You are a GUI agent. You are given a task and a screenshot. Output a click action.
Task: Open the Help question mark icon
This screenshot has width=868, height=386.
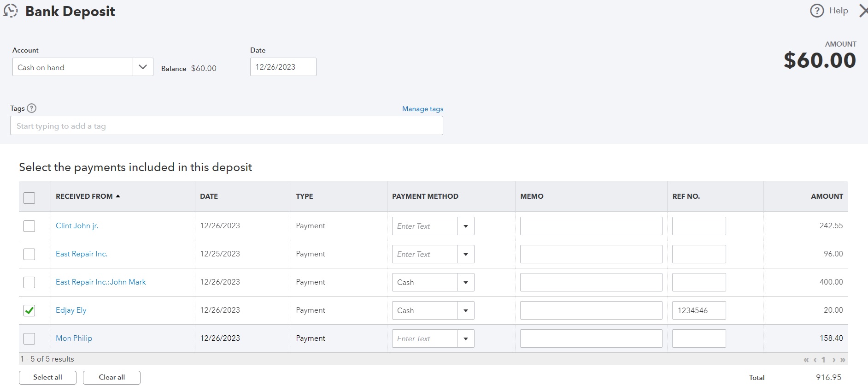(x=816, y=11)
